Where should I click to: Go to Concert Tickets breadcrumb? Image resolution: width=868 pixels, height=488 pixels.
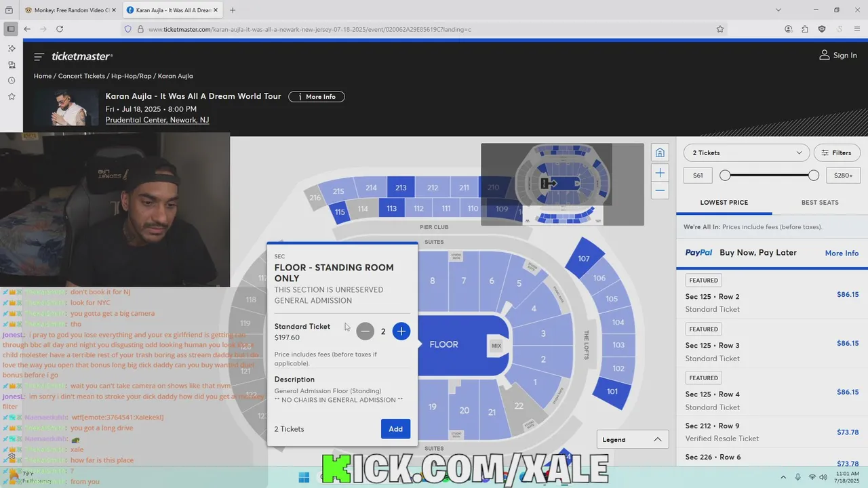81,76
